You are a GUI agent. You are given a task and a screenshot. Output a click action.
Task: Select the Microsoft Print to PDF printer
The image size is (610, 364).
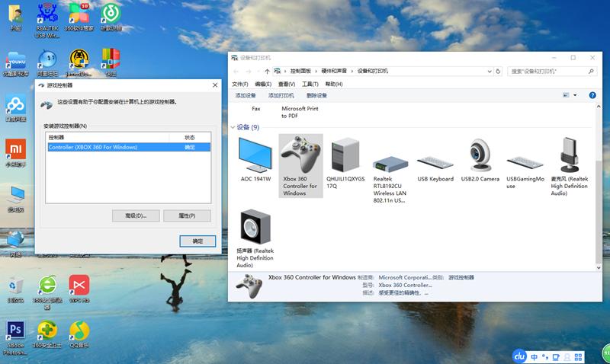[300, 112]
